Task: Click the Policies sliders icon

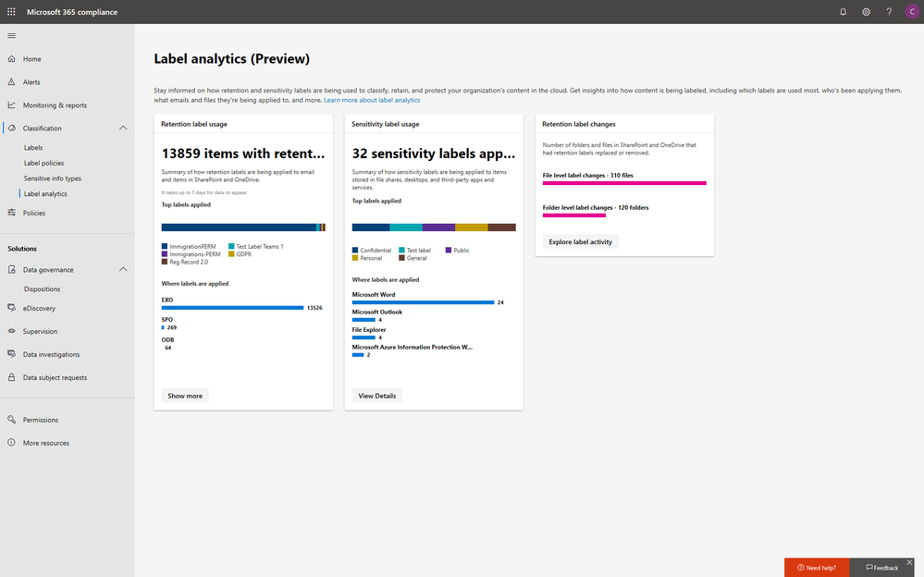Action: point(11,213)
